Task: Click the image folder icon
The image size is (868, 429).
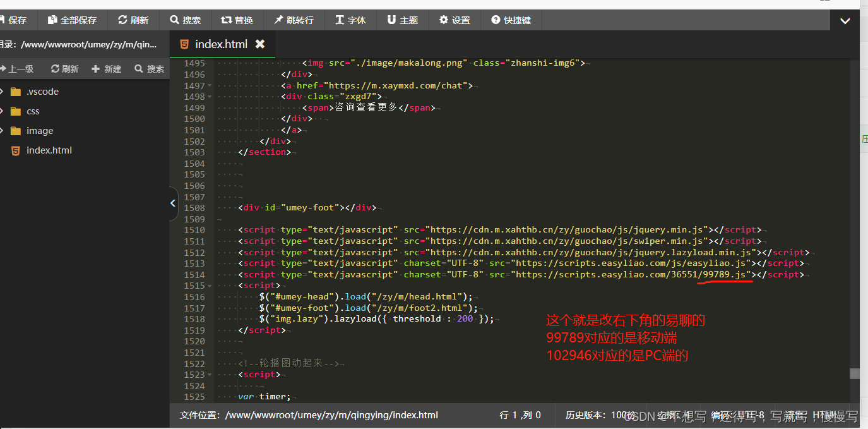Action: pos(16,131)
